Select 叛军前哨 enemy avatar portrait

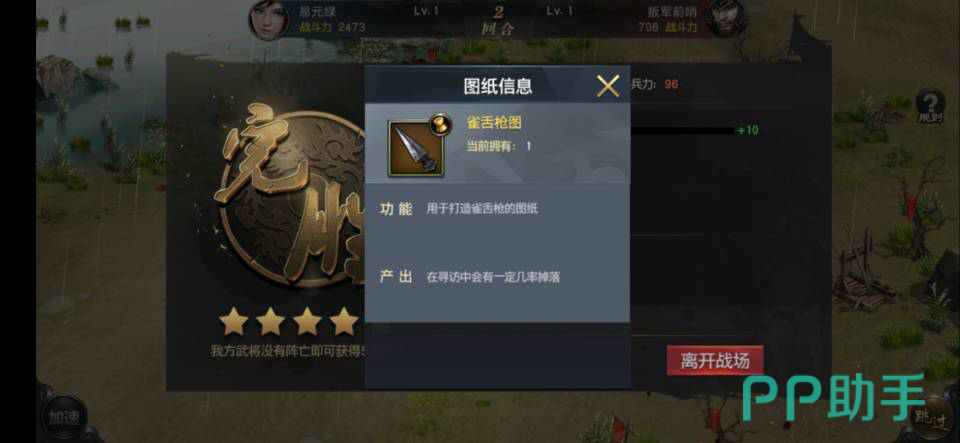[x=726, y=18]
